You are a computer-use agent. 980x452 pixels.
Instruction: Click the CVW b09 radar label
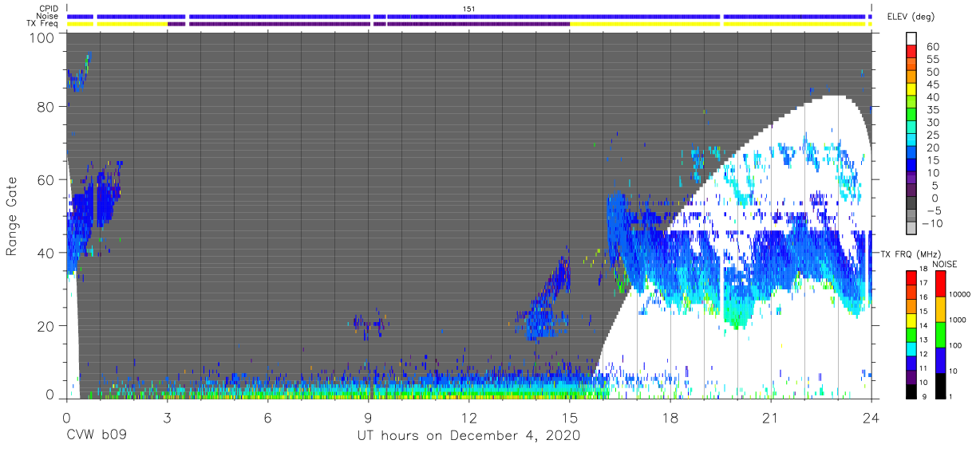[97, 435]
